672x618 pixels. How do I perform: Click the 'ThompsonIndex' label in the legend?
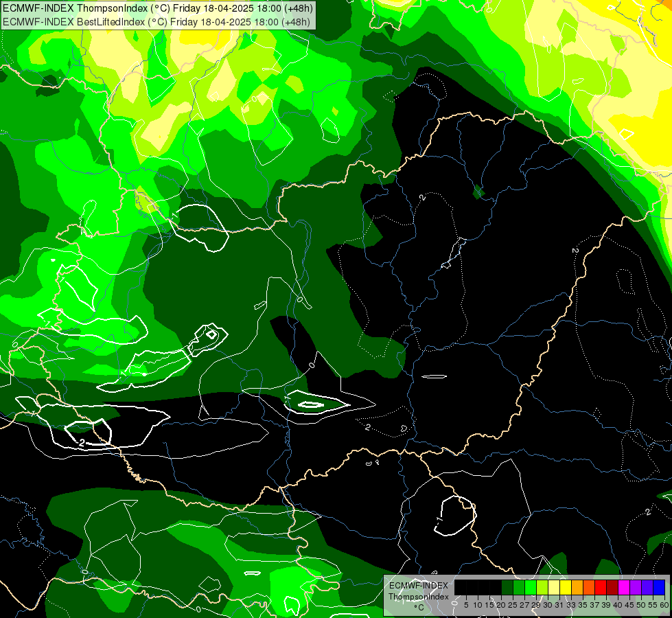pyautogui.click(x=419, y=597)
